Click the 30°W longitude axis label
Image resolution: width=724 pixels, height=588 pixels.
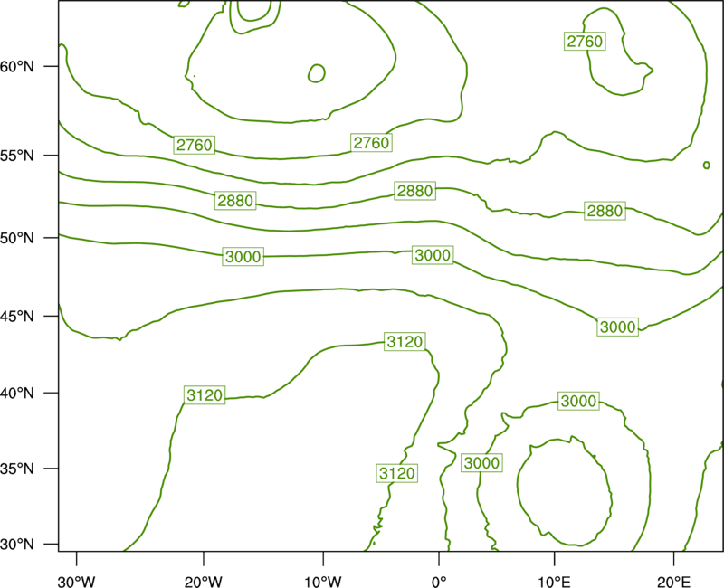tap(77, 582)
